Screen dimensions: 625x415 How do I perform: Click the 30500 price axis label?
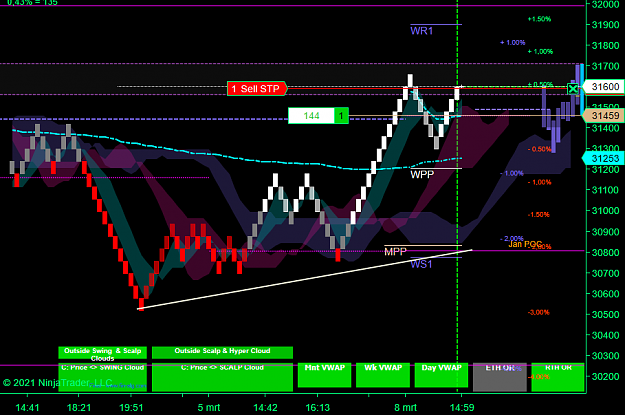[605, 315]
